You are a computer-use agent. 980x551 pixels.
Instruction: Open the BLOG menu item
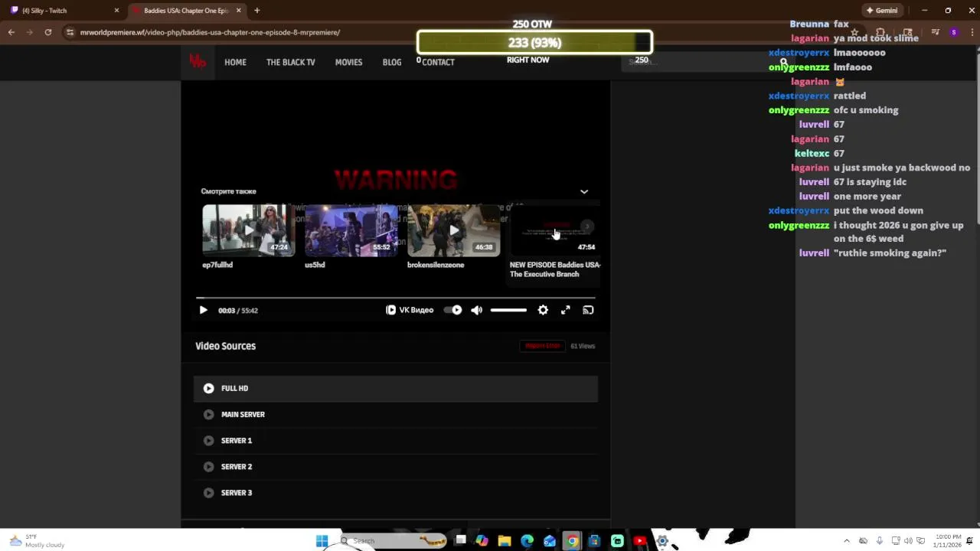(x=392, y=62)
